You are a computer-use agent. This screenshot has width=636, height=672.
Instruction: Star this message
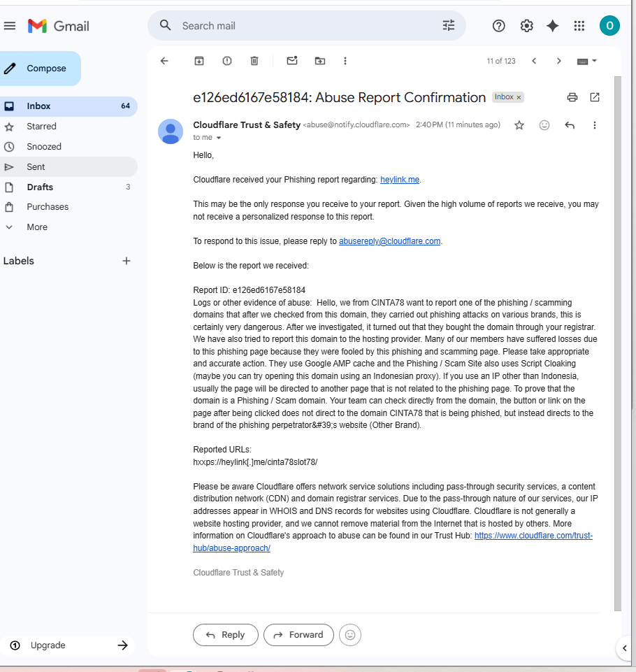pos(519,125)
